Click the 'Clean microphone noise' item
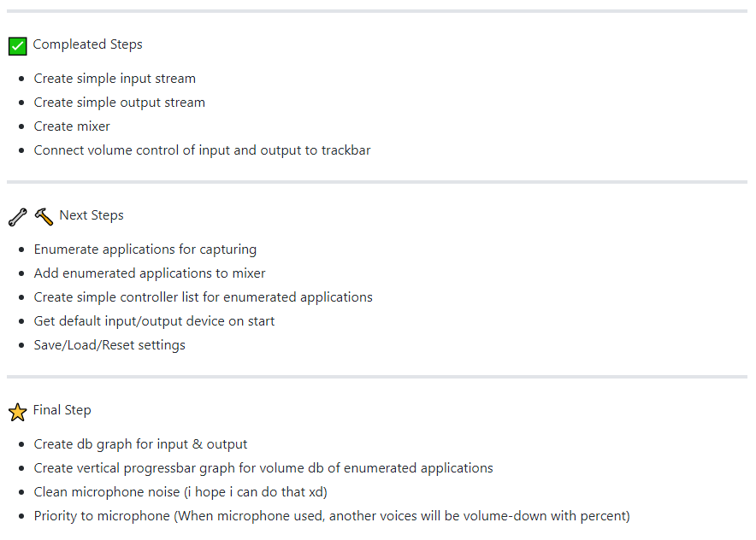Screen dimensions: 756x540 tap(180, 492)
